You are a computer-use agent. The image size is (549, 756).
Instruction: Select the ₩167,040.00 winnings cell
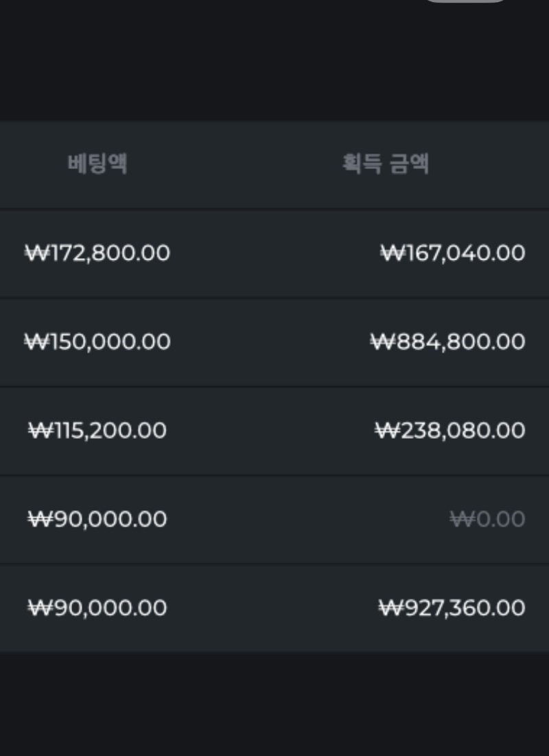[453, 253]
